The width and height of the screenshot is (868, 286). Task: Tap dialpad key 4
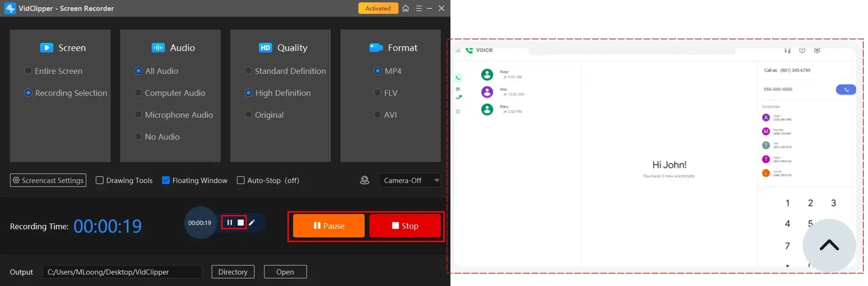[787, 224]
